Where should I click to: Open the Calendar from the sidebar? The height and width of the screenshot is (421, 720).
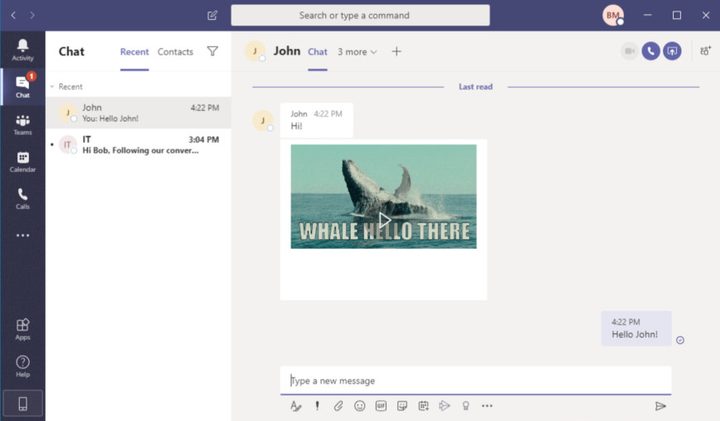(22, 161)
